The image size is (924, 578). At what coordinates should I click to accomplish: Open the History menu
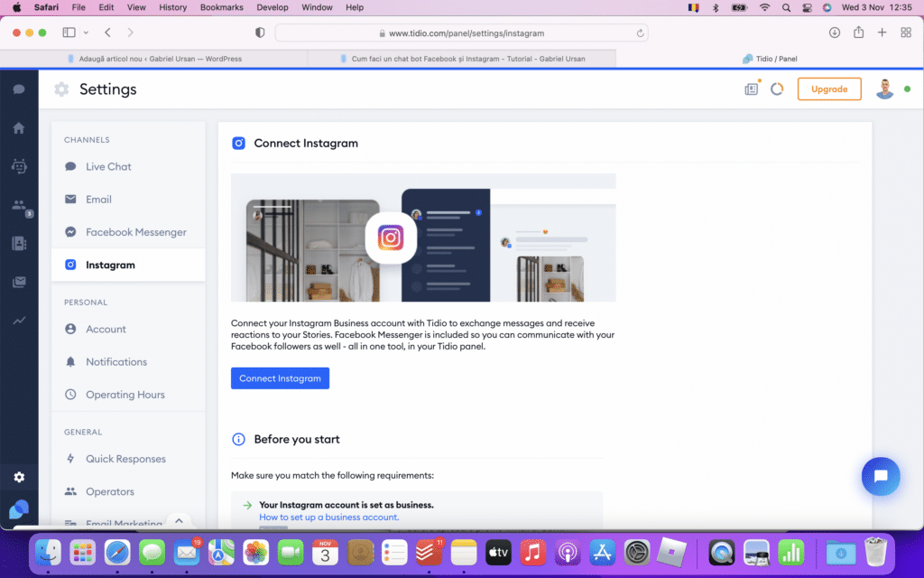coord(172,7)
